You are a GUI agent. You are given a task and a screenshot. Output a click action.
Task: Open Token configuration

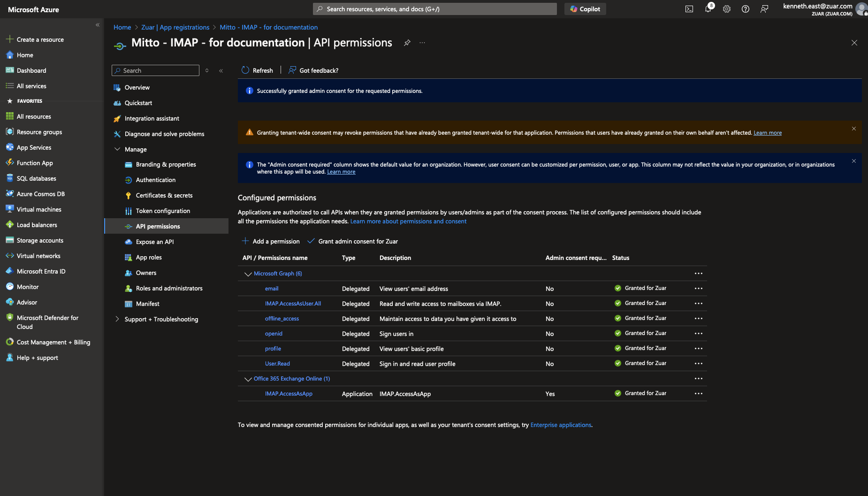163,211
